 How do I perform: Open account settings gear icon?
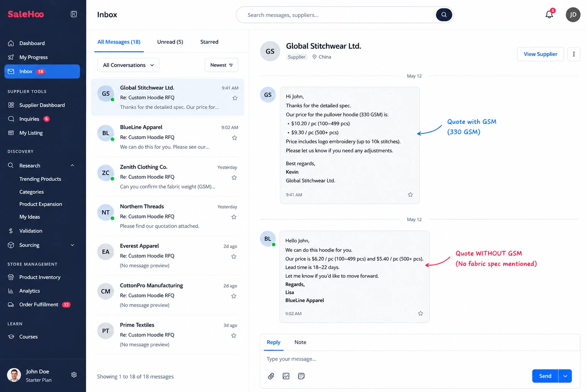pyautogui.click(x=74, y=375)
